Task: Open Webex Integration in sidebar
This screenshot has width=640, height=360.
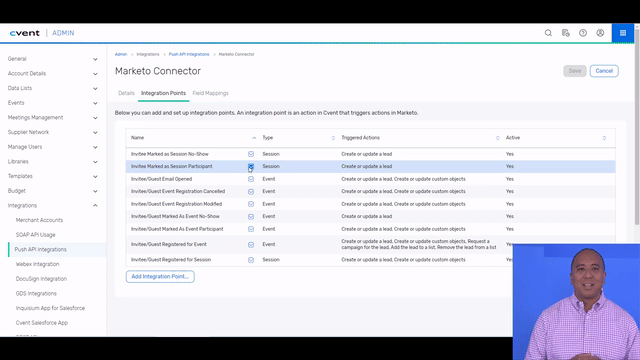Action: click(38, 264)
